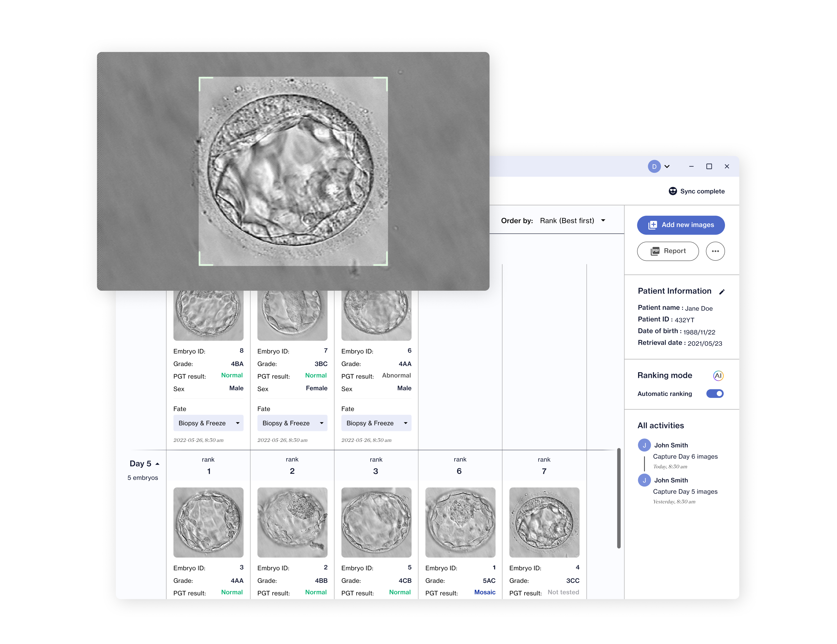Open Fate dropdown for Embryo ID 7
Viewport: 837px width, 644px height.
click(x=292, y=423)
